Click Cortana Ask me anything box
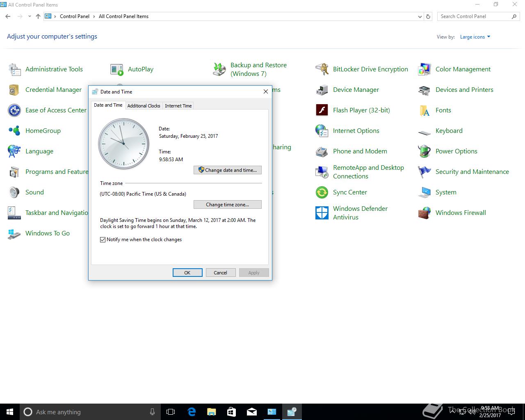Screen dimensions: 525x420 pos(90,412)
